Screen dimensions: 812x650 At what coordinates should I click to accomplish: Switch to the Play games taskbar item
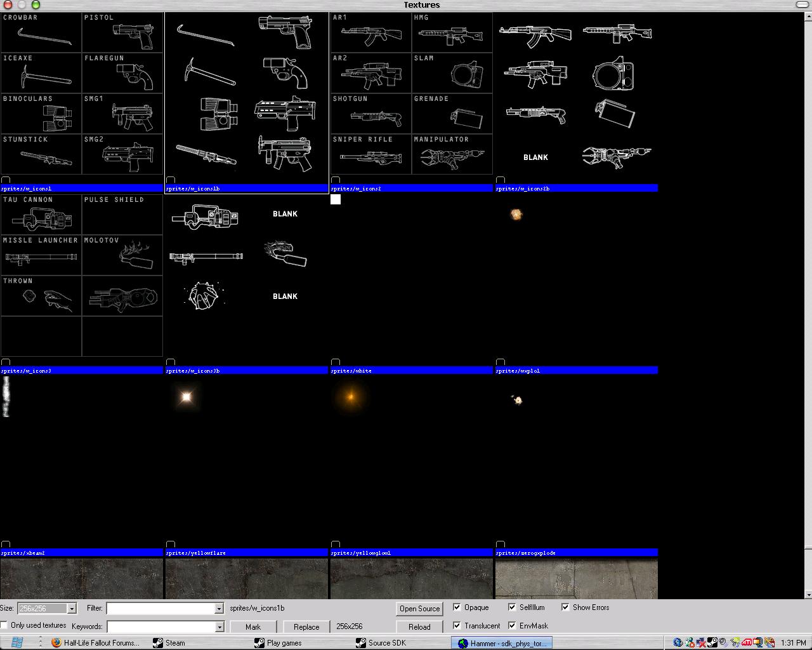pos(301,643)
